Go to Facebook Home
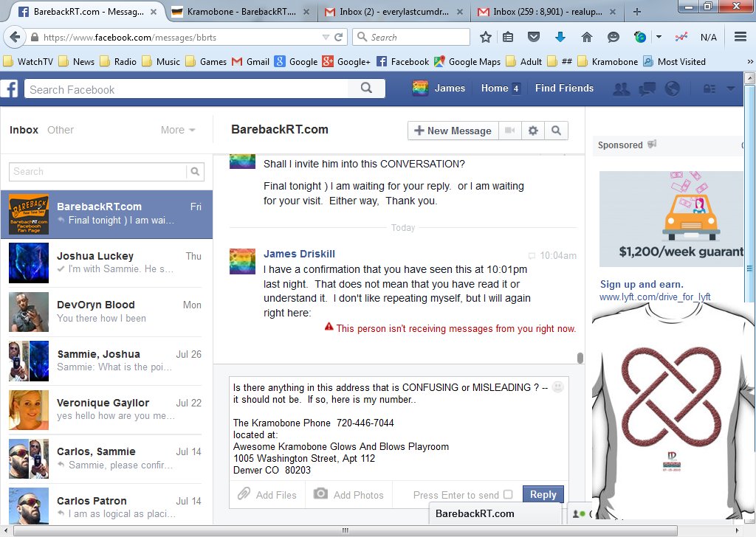Screen dimensions: 756x537 pos(494,88)
